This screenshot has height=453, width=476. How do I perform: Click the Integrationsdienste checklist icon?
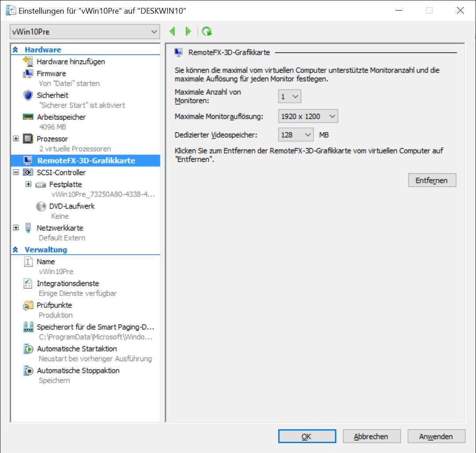pos(28,283)
